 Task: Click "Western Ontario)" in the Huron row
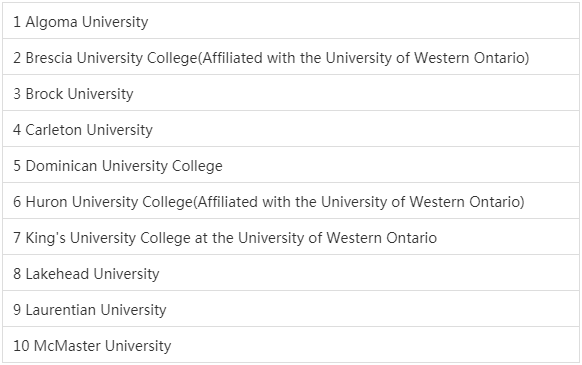tap(467, 202)
